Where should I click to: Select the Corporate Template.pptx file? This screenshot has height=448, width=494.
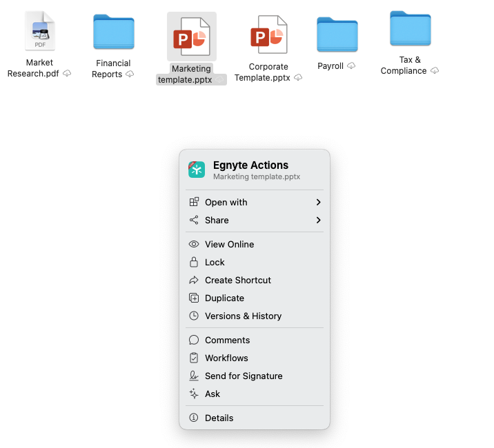pos(268,34)
